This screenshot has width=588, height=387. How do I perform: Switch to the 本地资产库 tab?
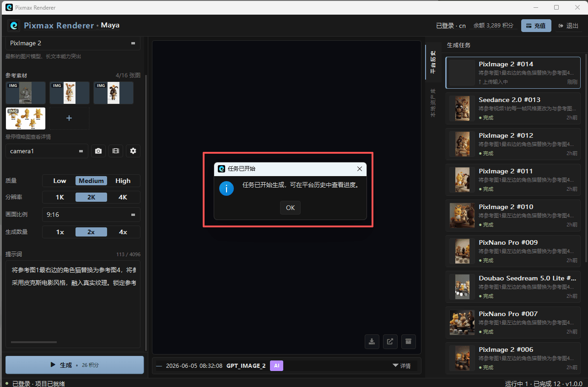[433, 102]
